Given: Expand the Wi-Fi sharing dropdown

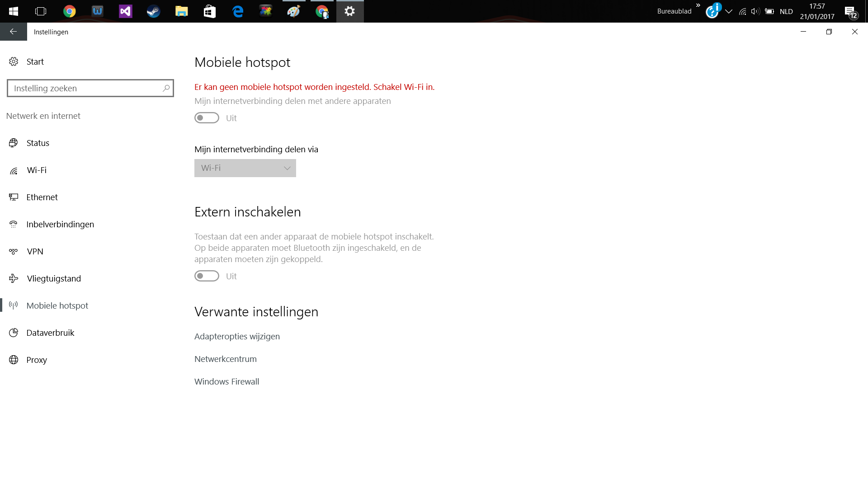Looking at the screenshot, I should (x=245, y=168).
